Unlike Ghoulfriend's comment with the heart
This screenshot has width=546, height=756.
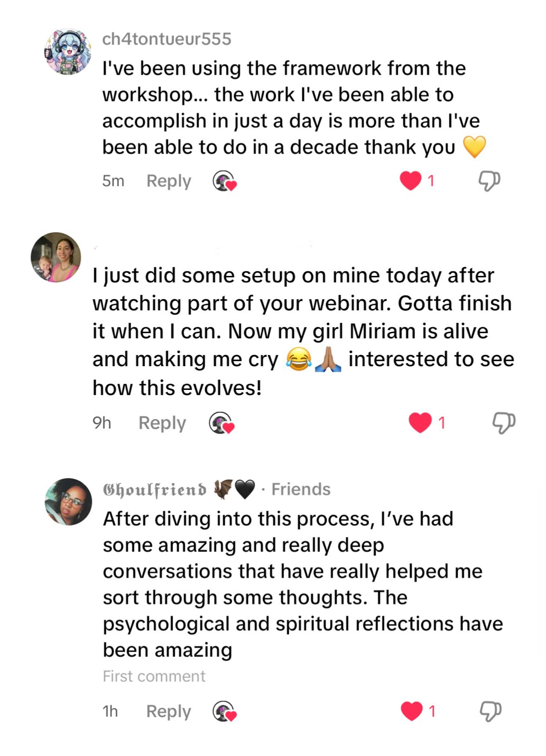(x=411, y=711)
